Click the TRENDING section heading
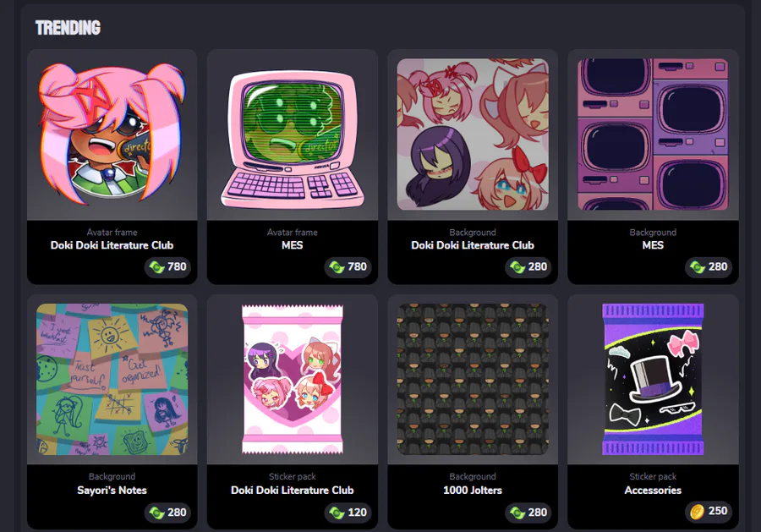Screen dimensions: 761x532 68,28
